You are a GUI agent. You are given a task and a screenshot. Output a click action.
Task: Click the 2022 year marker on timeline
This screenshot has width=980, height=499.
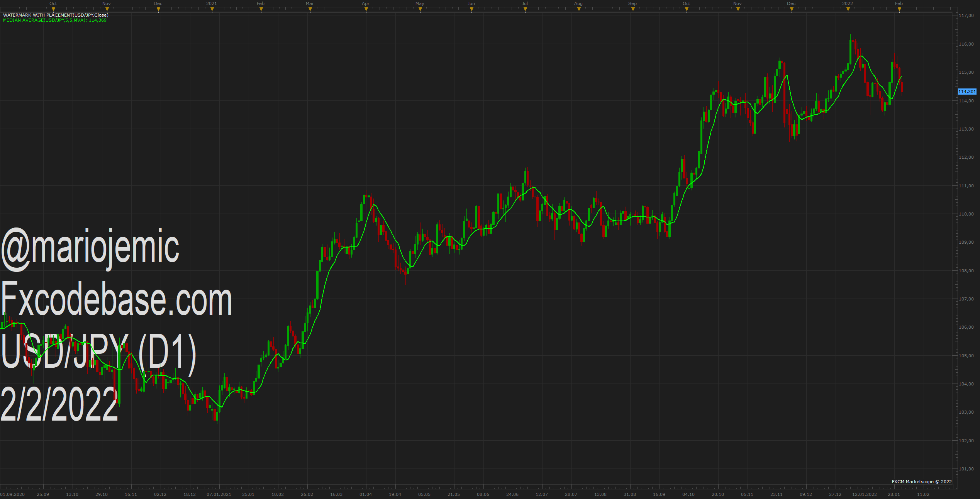pyautogui.click(x=848, y=3)
